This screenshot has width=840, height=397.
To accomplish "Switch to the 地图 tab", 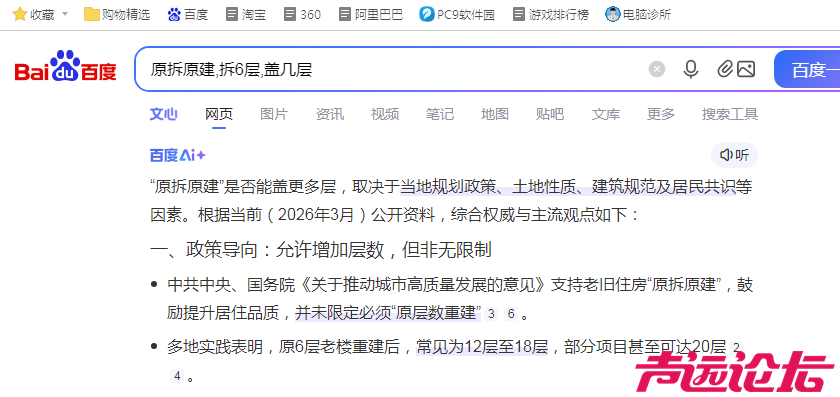I will tap(494, 114).
